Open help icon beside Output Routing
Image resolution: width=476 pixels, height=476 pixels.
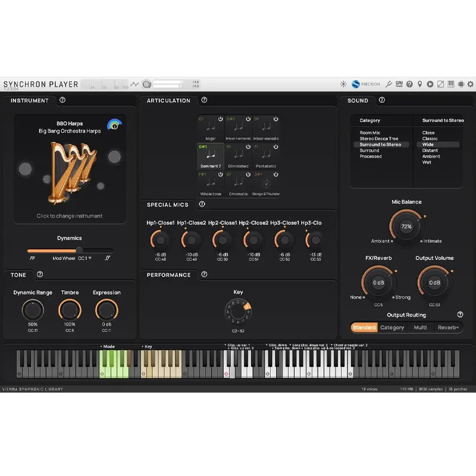pos(460,315)
